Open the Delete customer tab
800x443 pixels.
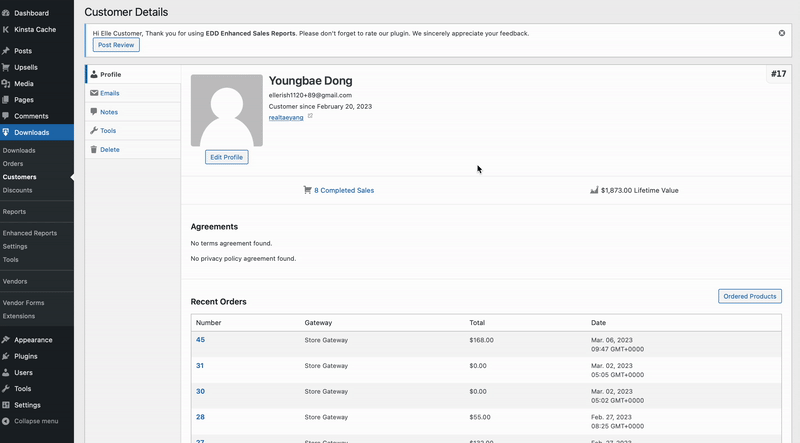(133, 150)
